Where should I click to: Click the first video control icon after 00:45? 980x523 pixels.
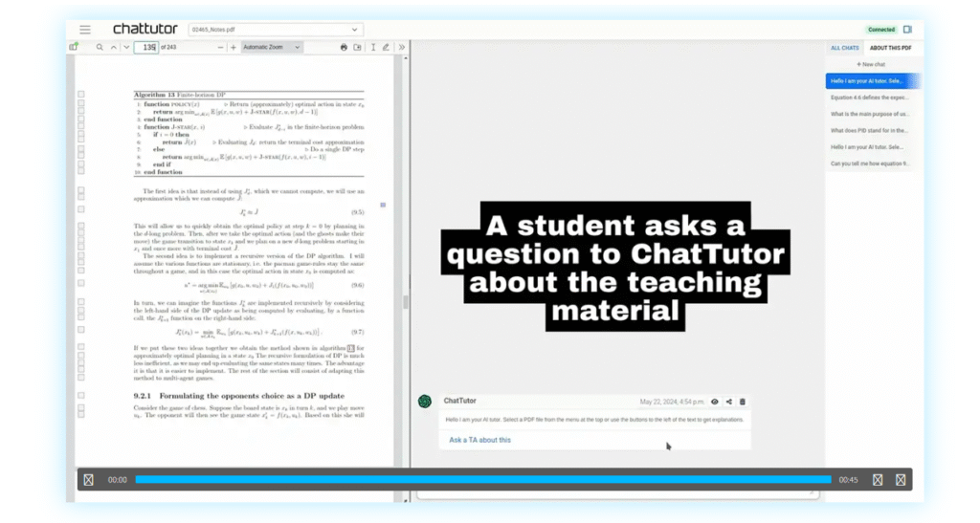tap(878, 480)
